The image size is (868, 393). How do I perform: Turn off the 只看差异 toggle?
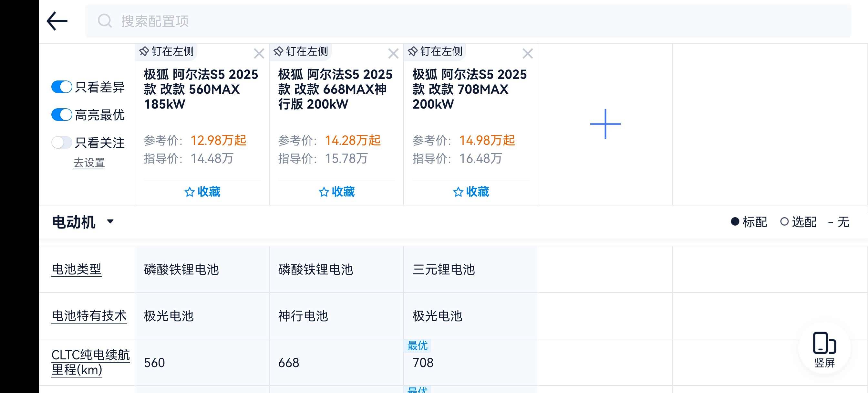[x=62, y=87]
